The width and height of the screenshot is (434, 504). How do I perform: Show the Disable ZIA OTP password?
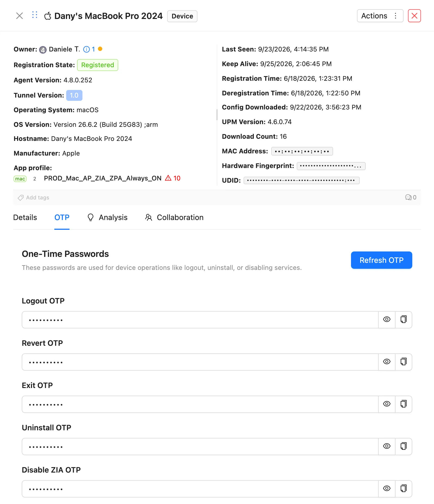pyautogui.click(x=387, y=489)
